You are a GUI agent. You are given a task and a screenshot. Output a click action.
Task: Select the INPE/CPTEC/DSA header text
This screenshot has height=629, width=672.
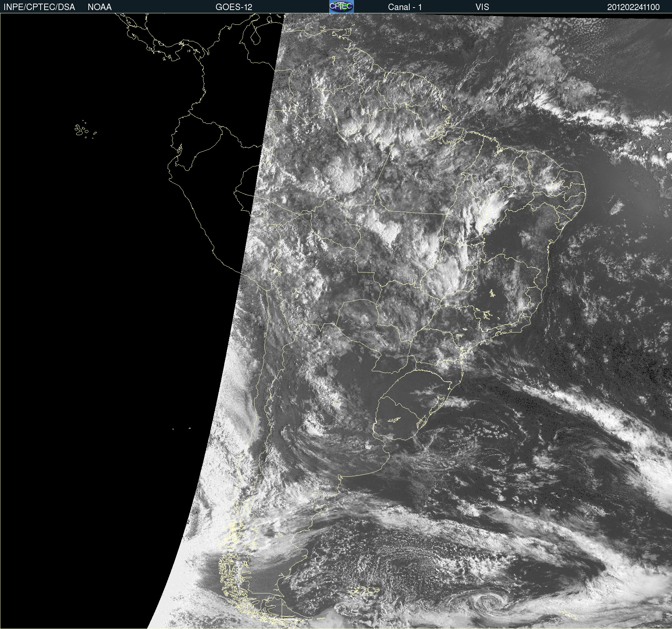pyautogui.click(x=39, y=7)
